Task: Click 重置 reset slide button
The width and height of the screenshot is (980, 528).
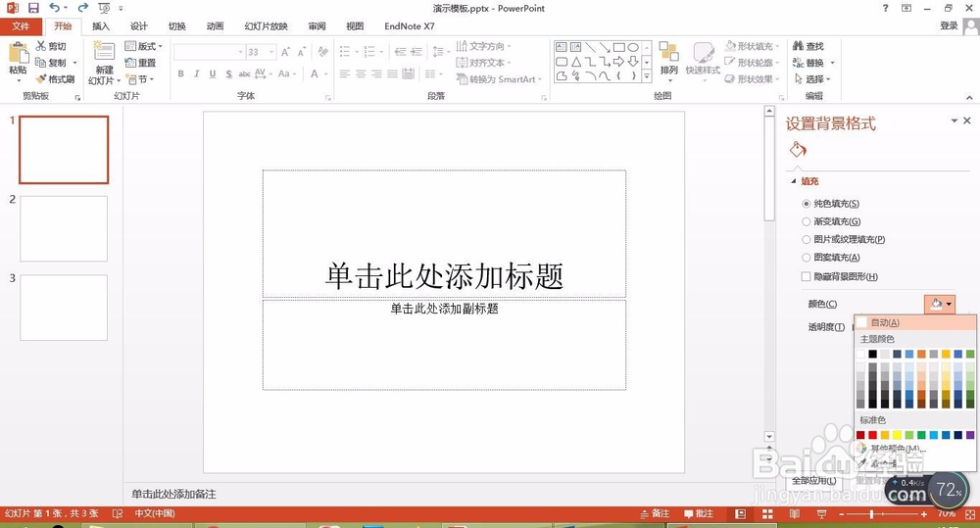Action: point(140,63)
